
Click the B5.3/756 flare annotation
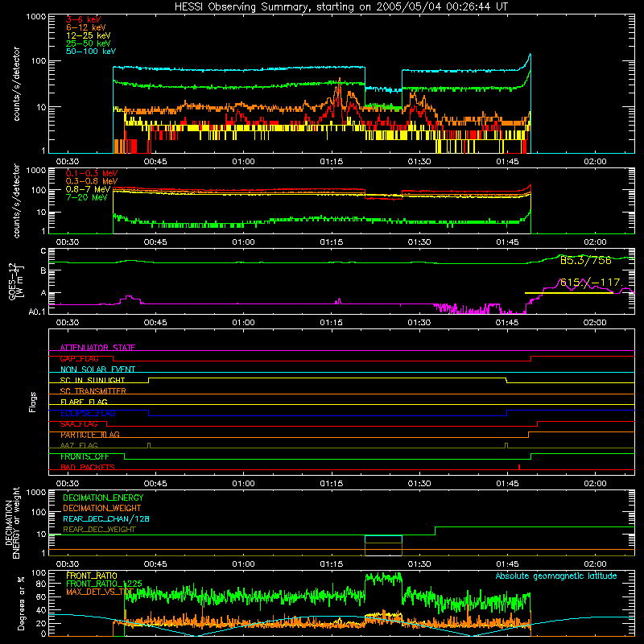click(586, 260)
